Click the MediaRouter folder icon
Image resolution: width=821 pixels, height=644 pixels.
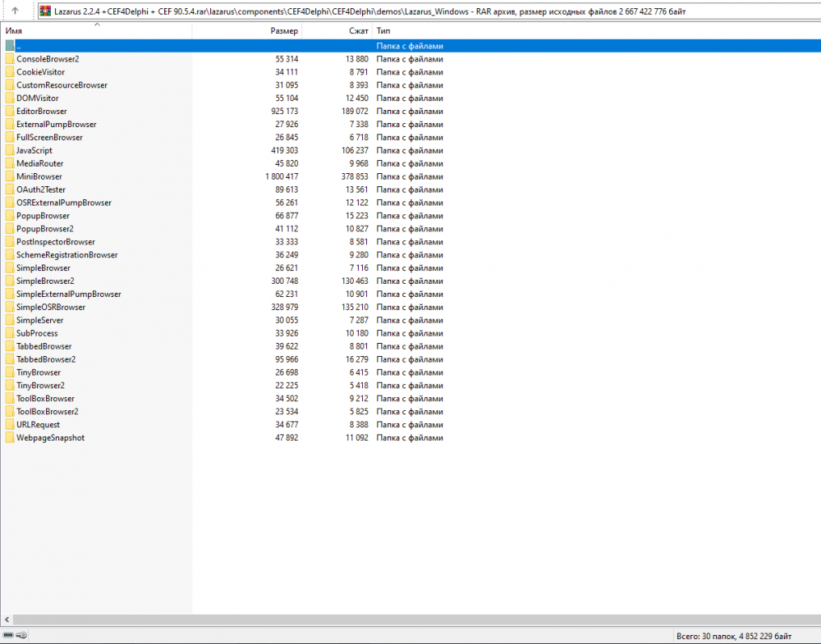point(10,164)
